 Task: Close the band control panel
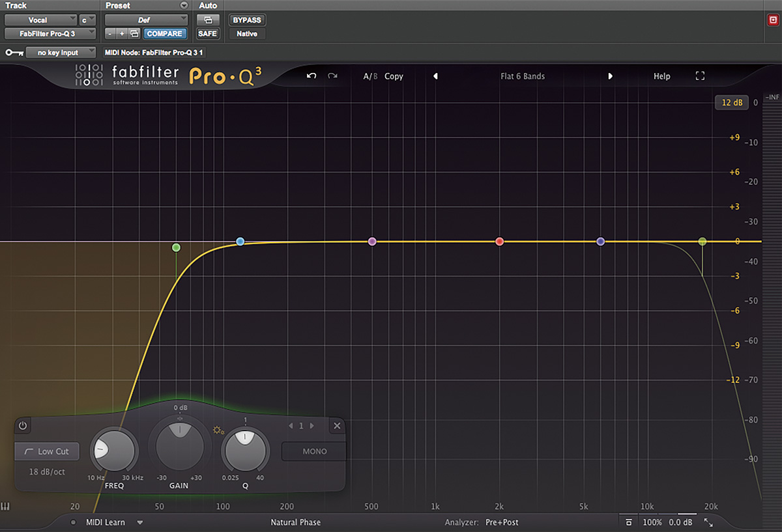337,426
